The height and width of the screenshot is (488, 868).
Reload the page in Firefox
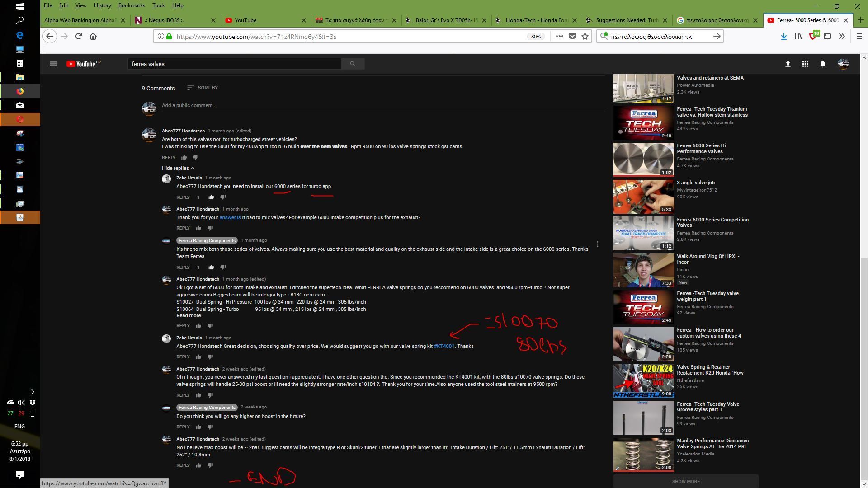coord(79,37)
